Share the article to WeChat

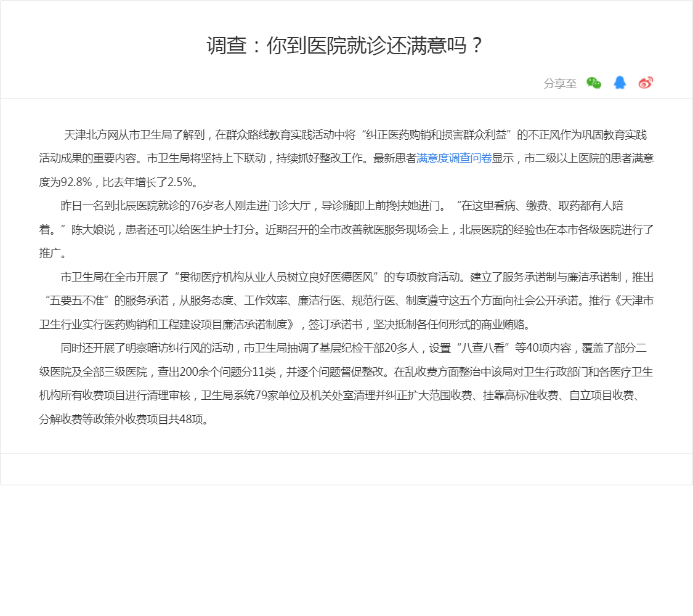point(594,83)
